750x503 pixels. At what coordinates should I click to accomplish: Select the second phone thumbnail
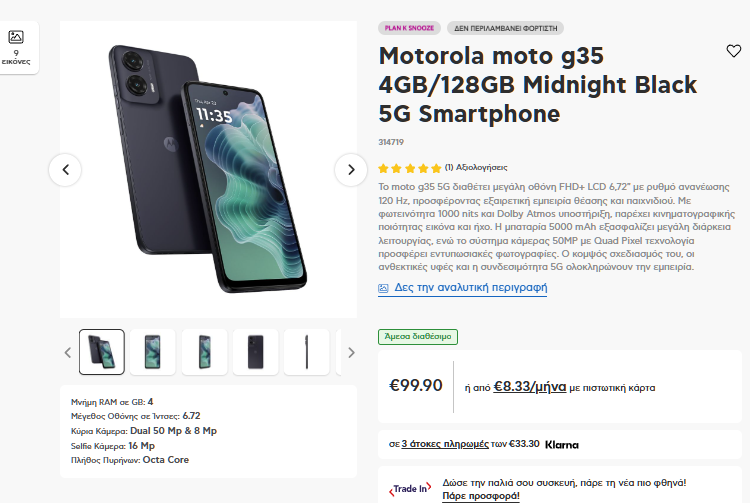pyautogui.click(x=152, y=352)
